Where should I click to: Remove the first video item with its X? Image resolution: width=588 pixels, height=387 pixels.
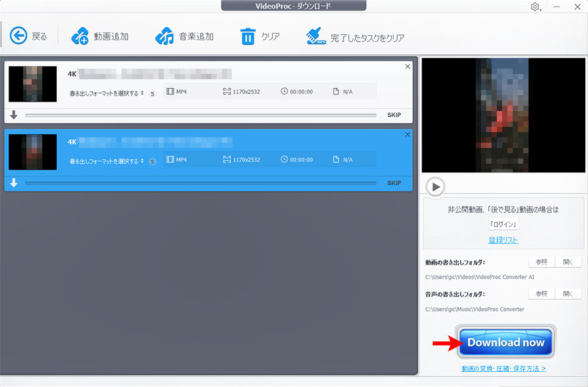click(x=408, y=67)
